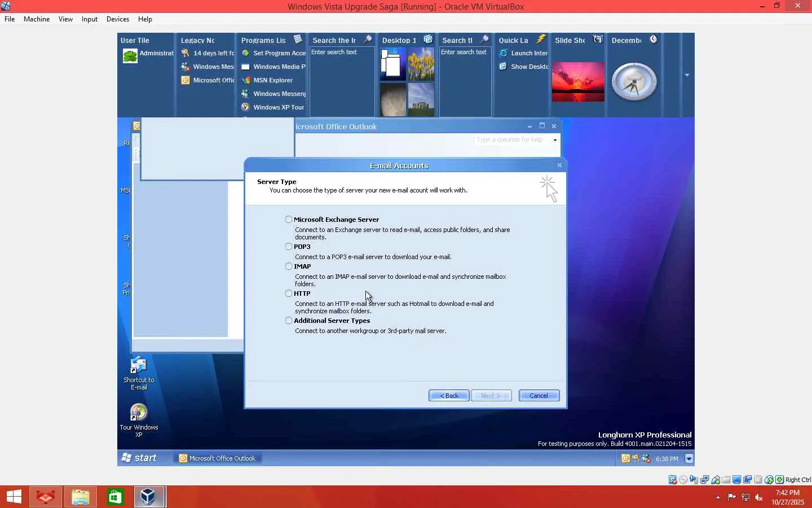Launch MSN Explorer from Programs List
The width and height of the screenshot is (812, 508).
(x=267, y=80)
